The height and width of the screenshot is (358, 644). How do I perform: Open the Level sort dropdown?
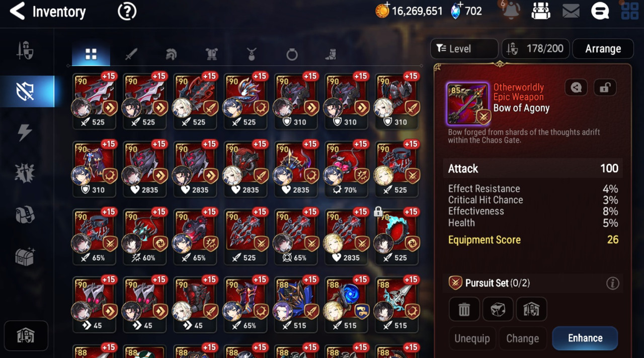[464, 49]
